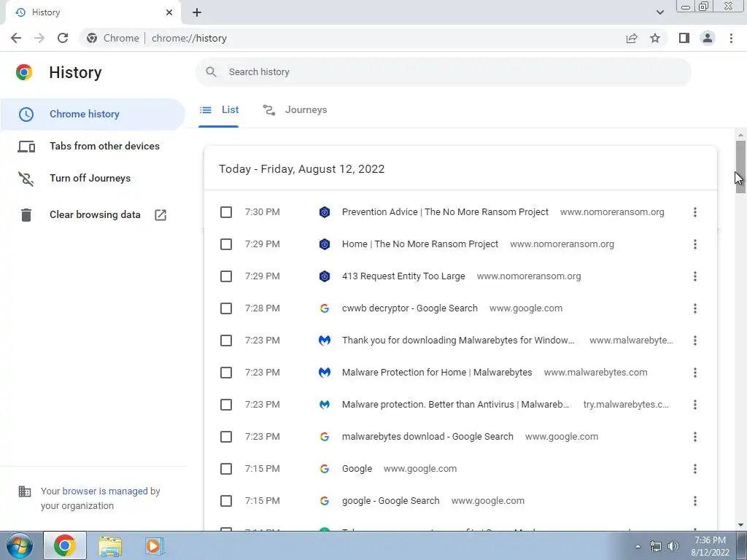This screenshot has height=560, width=747.
Task: Open Home | The No More Ransom Project link
Action: click(x=419, y=244)
